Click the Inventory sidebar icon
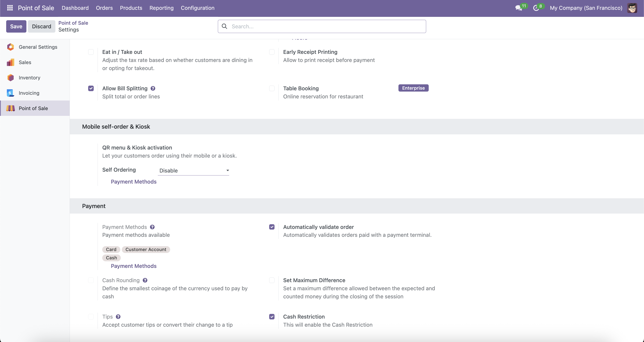644x342 pixels. point(10,78)
